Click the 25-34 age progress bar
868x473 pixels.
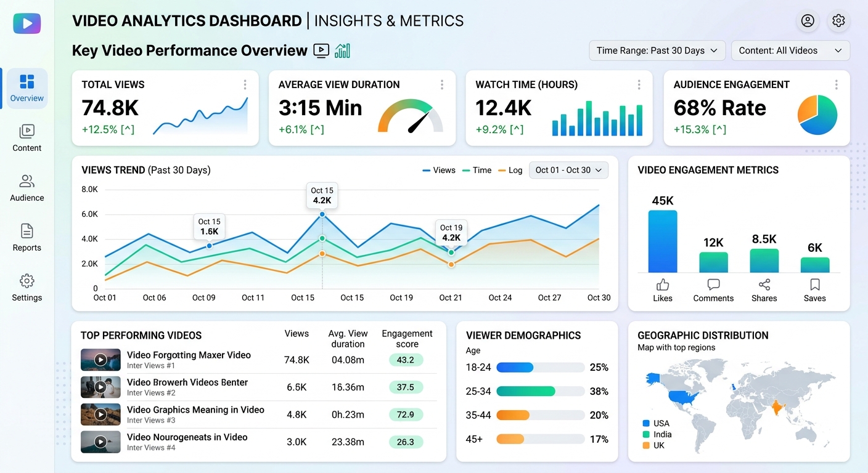coord(540,391)
